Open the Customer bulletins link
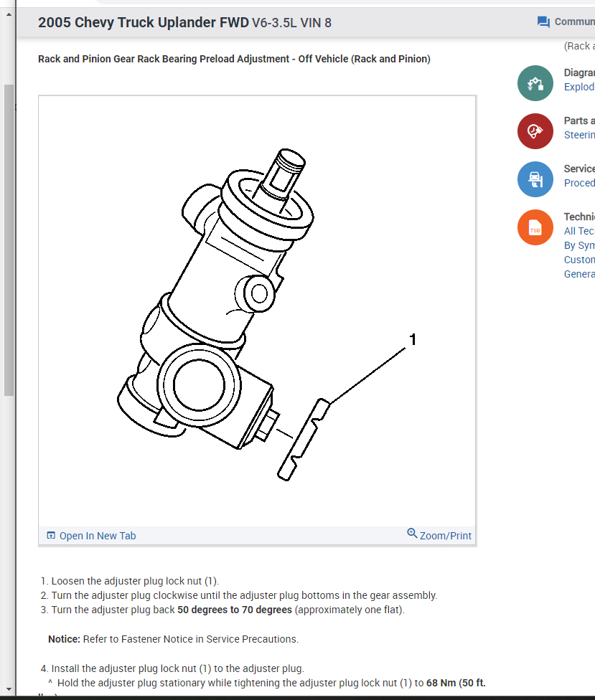The width and height of the screenshot is (595, 700). tap(579, 260)
